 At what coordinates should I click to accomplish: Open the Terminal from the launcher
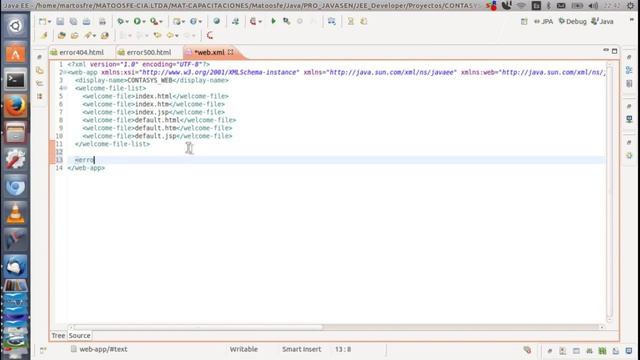point(15,79)
